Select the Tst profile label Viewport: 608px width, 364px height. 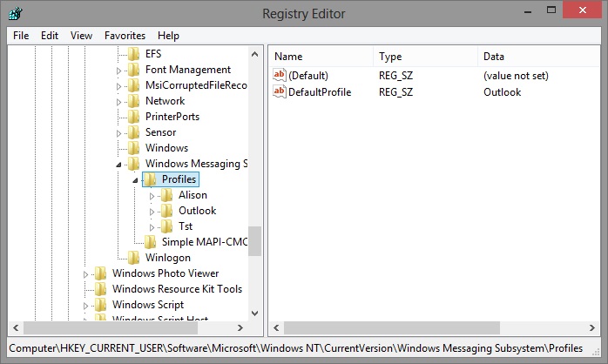pyautogui.click(x=186, y=226)
